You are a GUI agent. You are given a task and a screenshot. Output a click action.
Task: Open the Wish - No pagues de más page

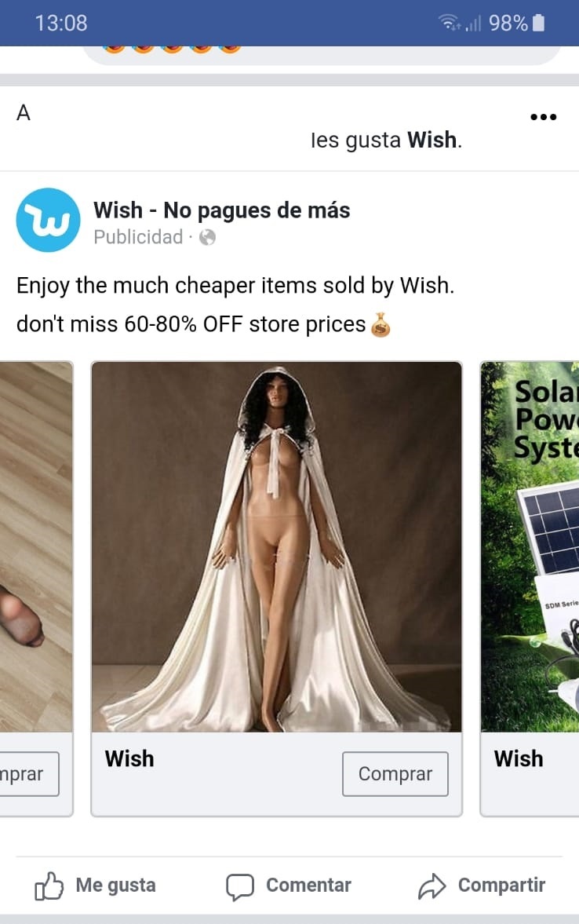coord(221,210)
